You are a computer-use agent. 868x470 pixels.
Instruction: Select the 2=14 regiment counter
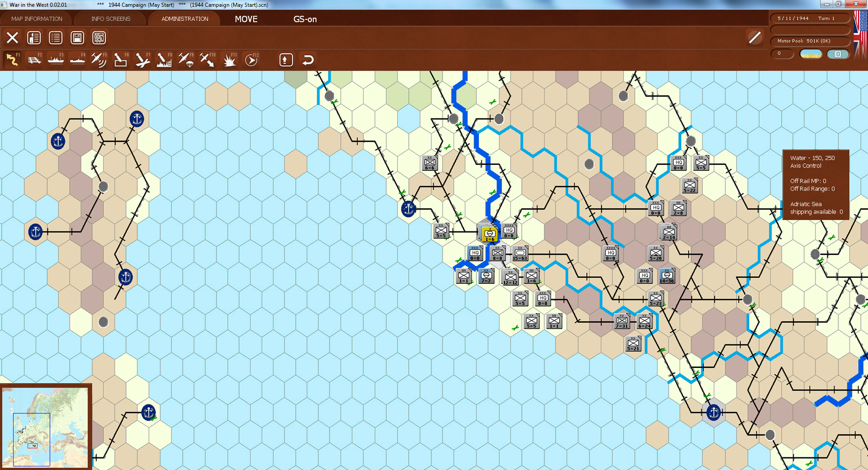click(x=669, y=232)
